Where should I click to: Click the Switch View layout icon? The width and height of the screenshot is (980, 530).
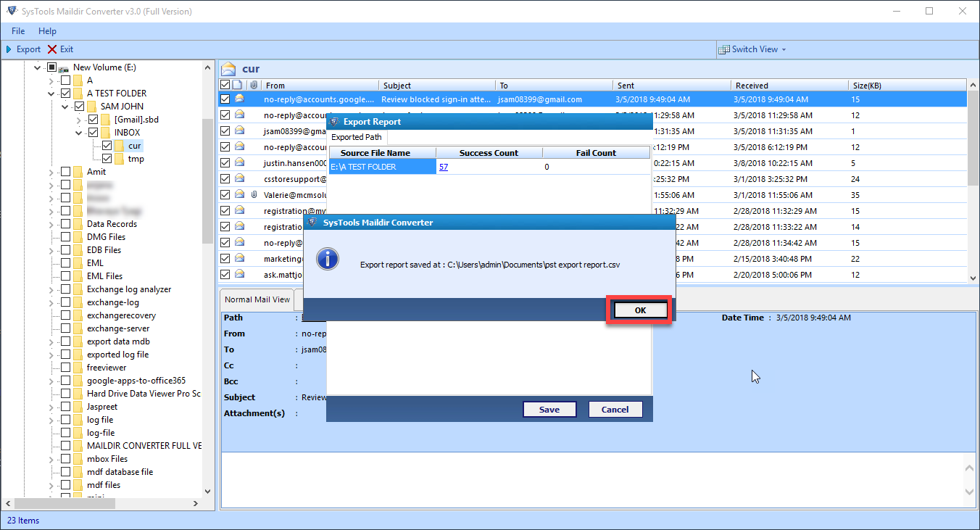pos(724,49)
